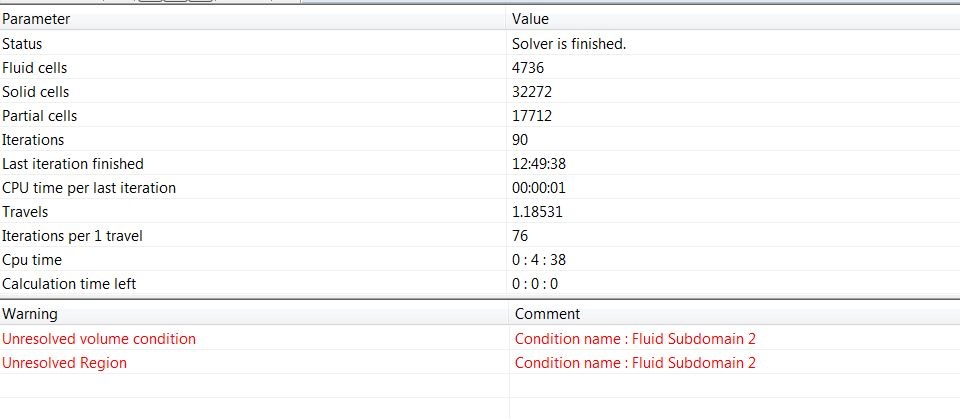Click the Value column header

pyautogui.click(x=733, y=19)
